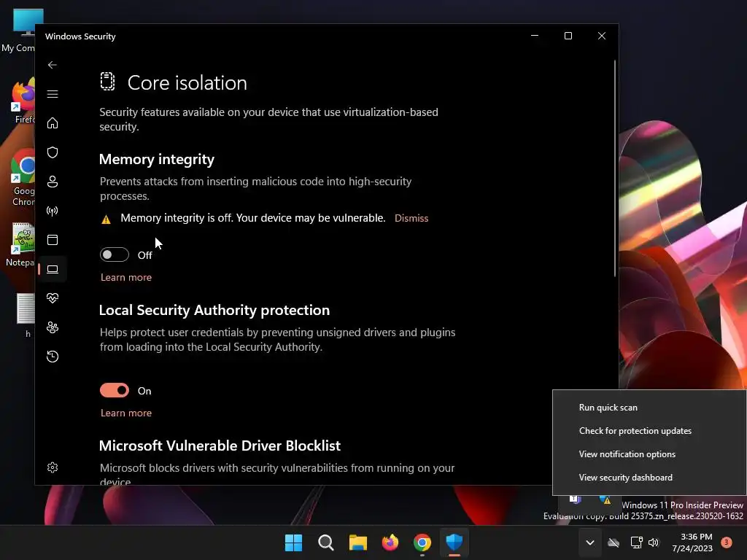Open Firewall & network protection icon
Image resolution: width=747 pixels, height=560 pixels.
pyautogui.click(x=53, y=211)
